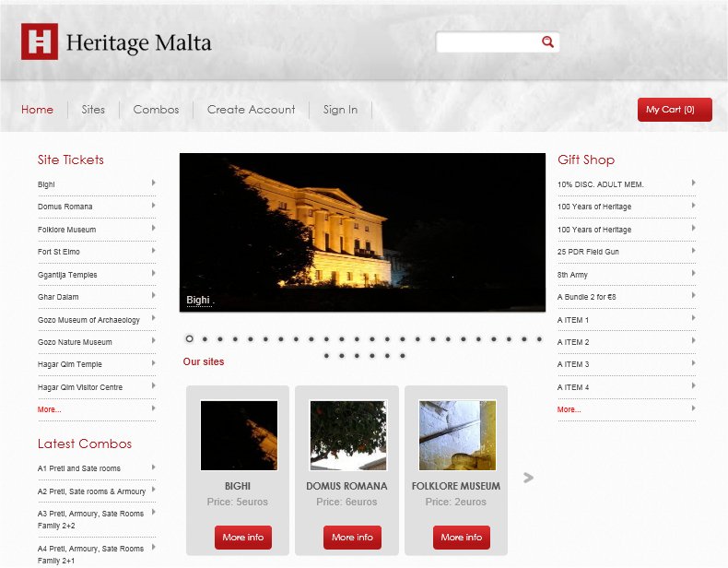Click arrow beside Hagar Qim Visitor Centre
This screenshot has width=728, height=568.
(x=153, y=385)
